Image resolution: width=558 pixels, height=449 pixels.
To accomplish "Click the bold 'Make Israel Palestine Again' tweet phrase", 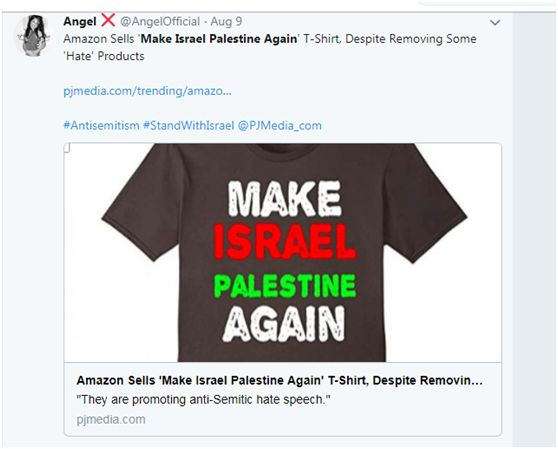I will [219, 39].
